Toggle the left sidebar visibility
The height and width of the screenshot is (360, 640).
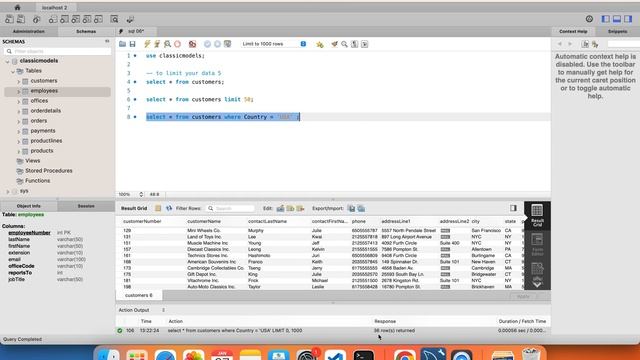(606, 19)
